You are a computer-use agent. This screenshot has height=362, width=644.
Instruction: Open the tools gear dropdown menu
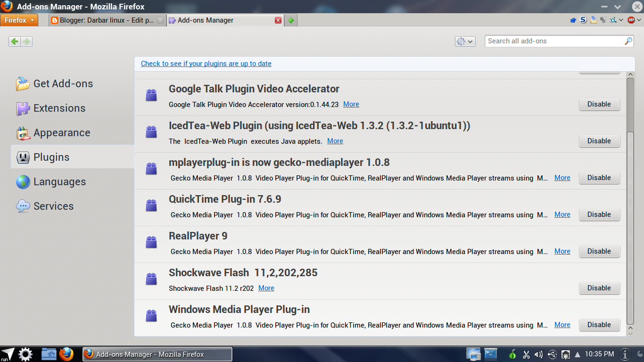point(465,41)
